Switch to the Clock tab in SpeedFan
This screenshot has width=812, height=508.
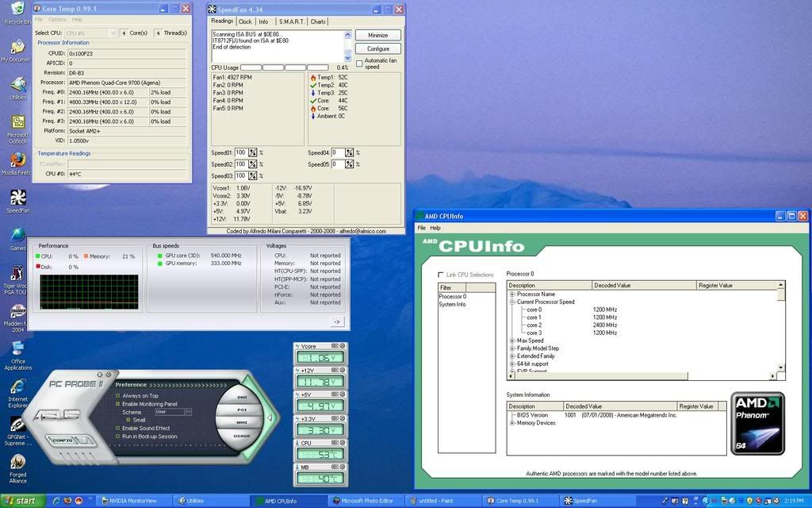[245, 21]
